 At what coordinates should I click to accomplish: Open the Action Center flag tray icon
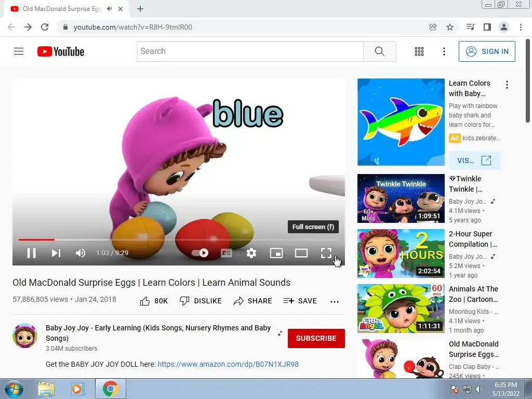click(x=455, y=389)
